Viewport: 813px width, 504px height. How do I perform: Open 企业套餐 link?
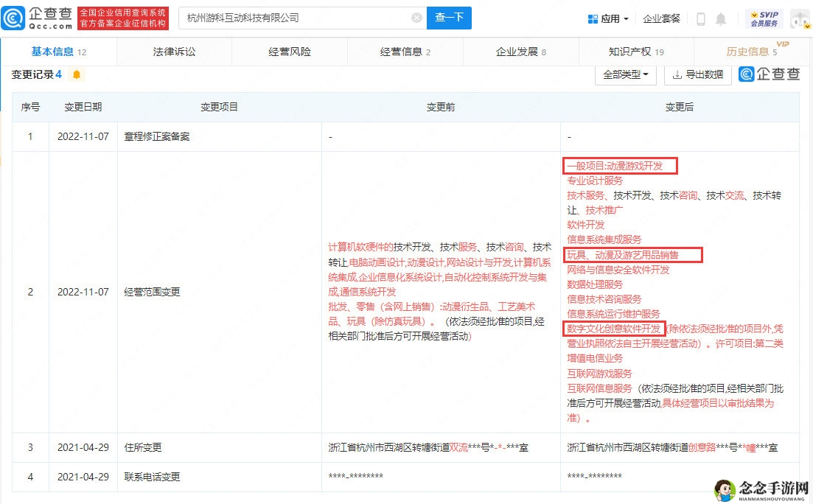click(x=661, y=19)
